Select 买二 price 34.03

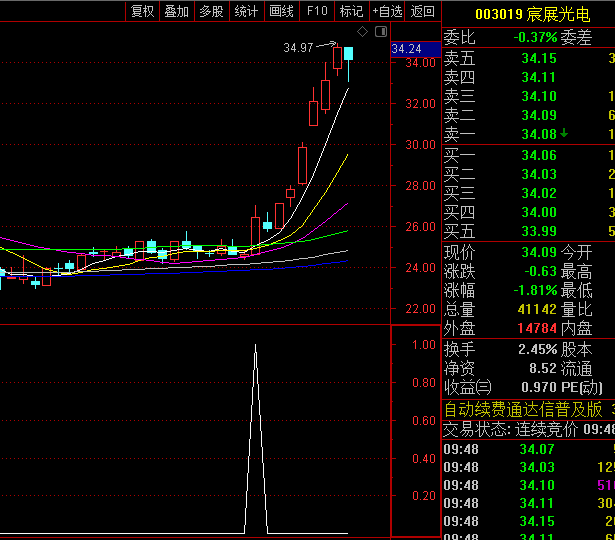point(539,174)
